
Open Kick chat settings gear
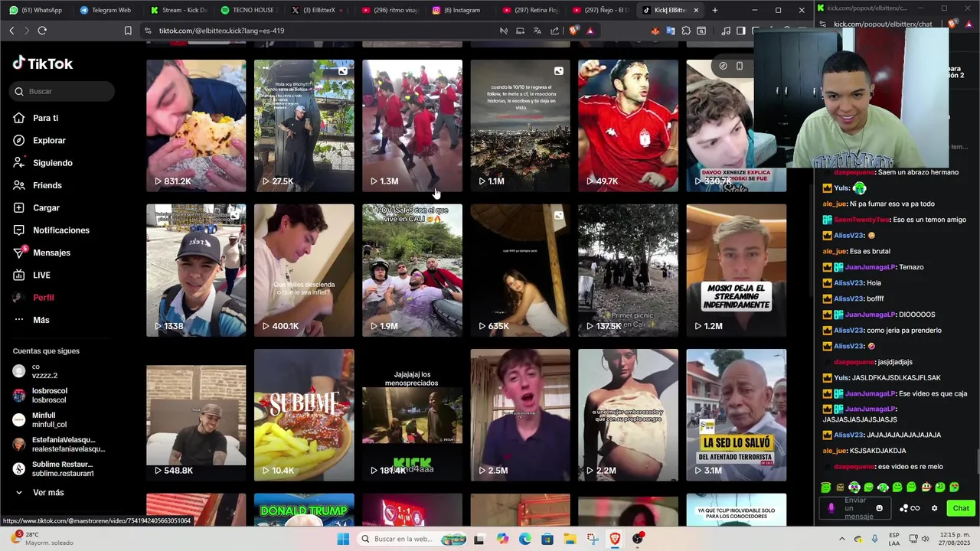tap(934, 508)
